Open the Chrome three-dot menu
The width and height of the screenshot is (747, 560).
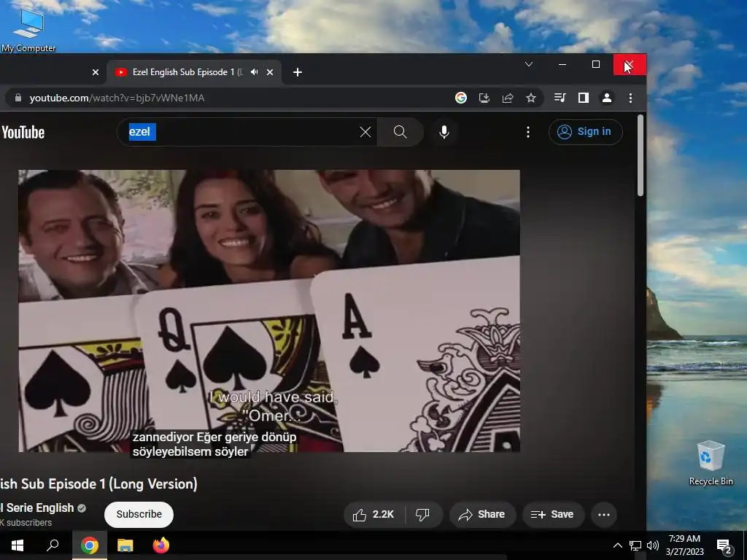coord(630,98)
